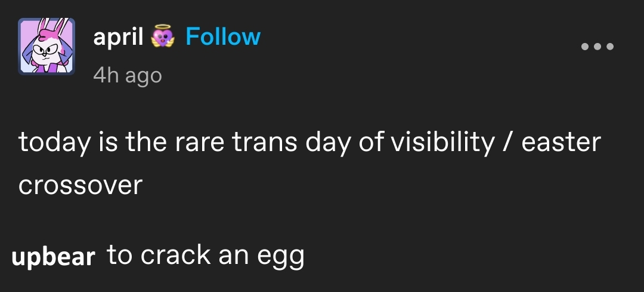Click the word "visibility" in the post
This screenshot has width=644, height=292.
[x=442, y=143]
